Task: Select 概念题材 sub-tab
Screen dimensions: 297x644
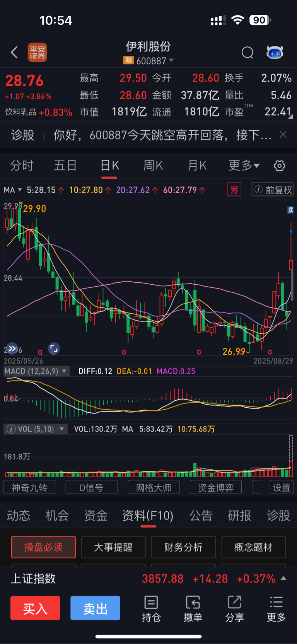Action: 253,547
